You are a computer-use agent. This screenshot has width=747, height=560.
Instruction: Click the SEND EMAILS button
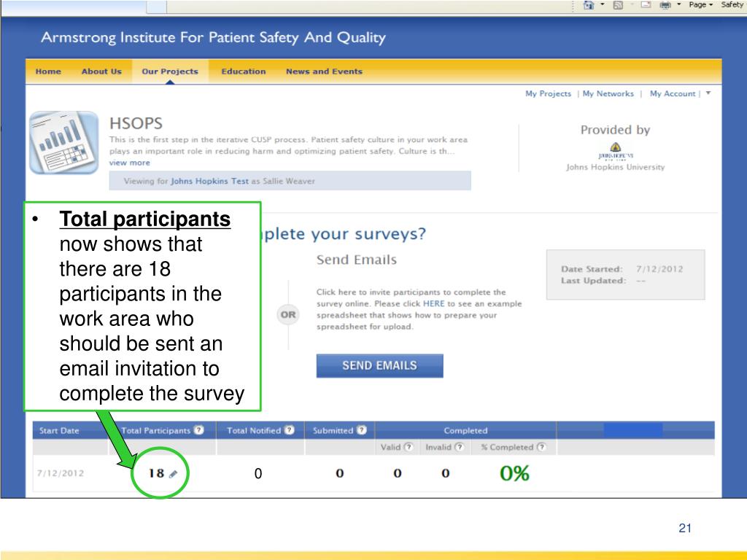click(x=379, y=366)
